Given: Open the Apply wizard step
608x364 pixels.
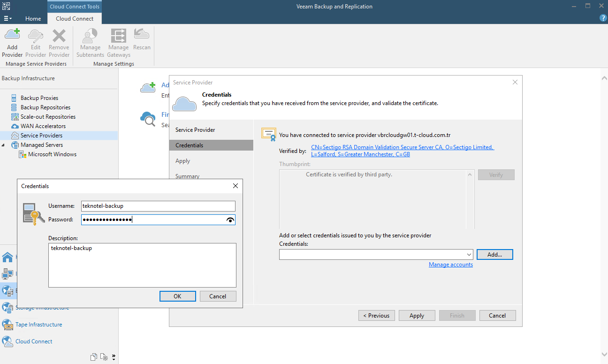Looking at the screenshot, I should [x=183, y=161].
